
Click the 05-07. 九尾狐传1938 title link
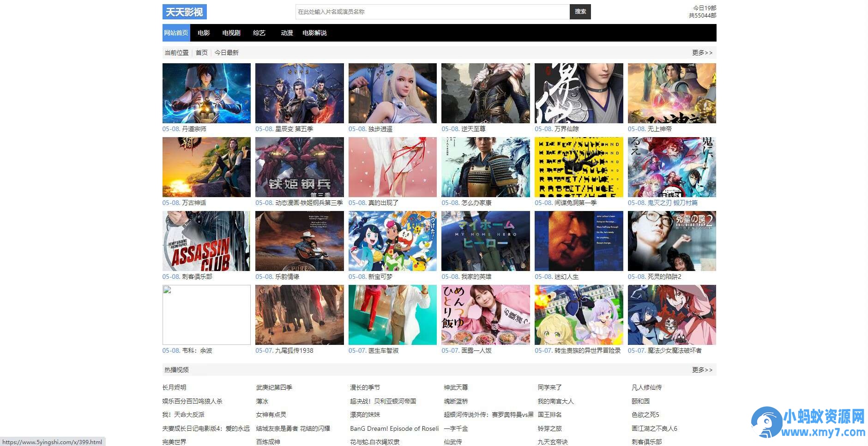pyautogui.click(x=284, y=350)
